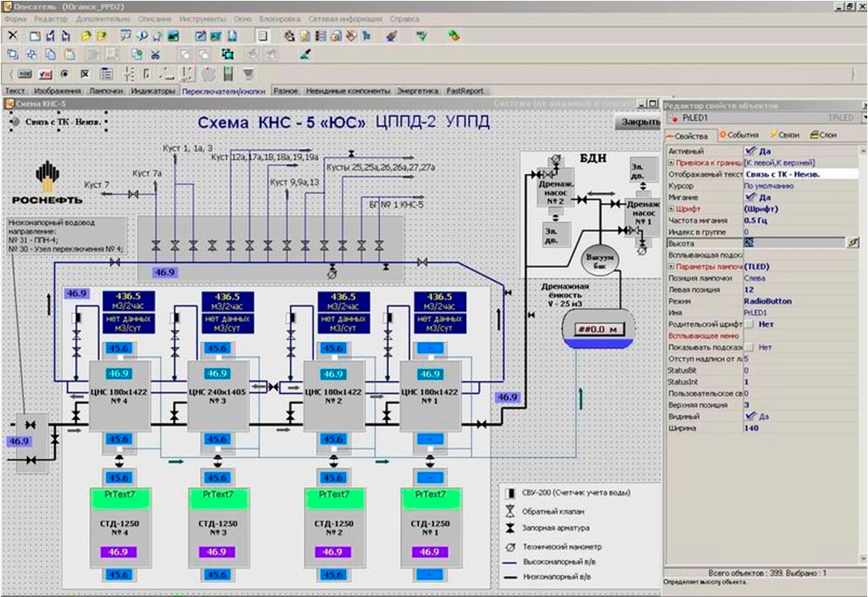Select the checkbox component icon in palette

click(84, 74)
